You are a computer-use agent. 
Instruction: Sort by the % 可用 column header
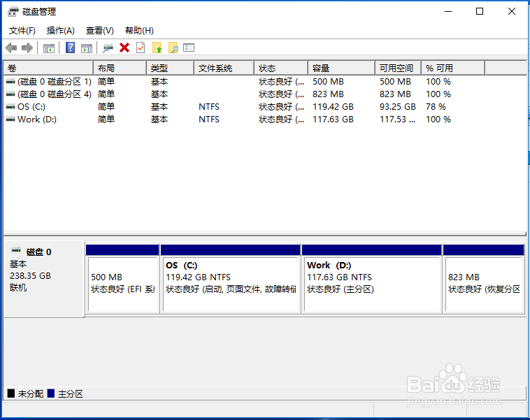(x=453, y=68)
